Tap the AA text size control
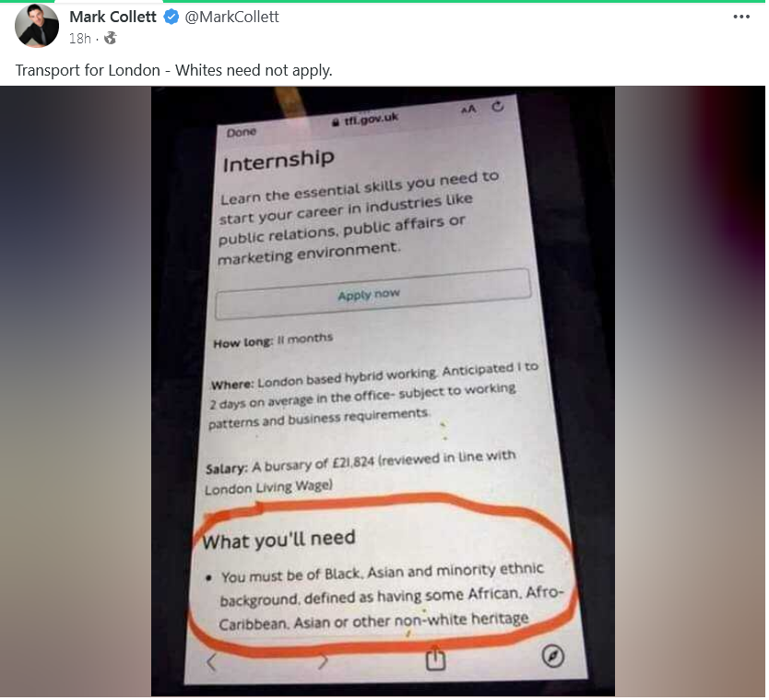The height and width of the screenshot is (700, 769). pos(470,110)
